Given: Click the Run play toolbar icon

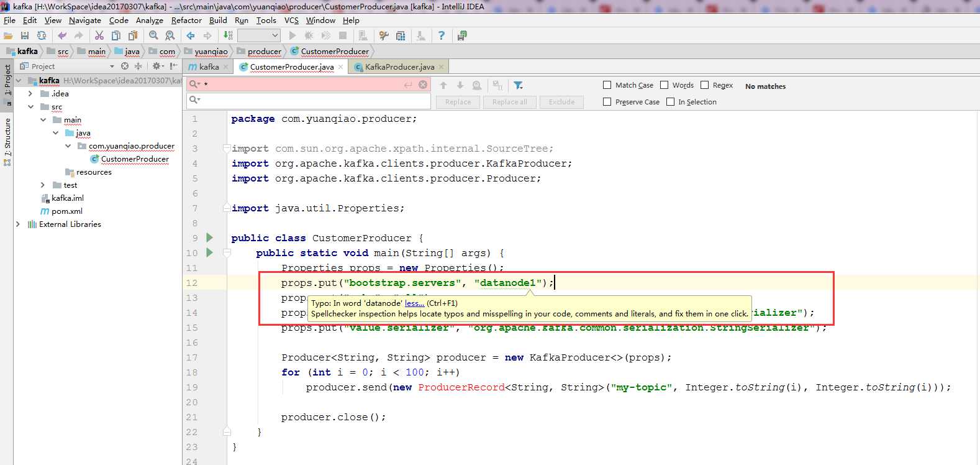Looking at the screenshot, I should 293,36.
